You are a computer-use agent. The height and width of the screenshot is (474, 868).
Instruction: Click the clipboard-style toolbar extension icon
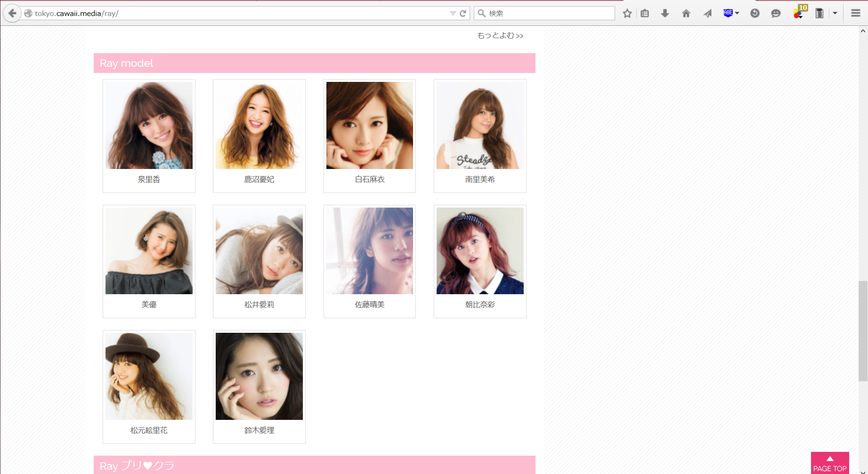point(819,13)
